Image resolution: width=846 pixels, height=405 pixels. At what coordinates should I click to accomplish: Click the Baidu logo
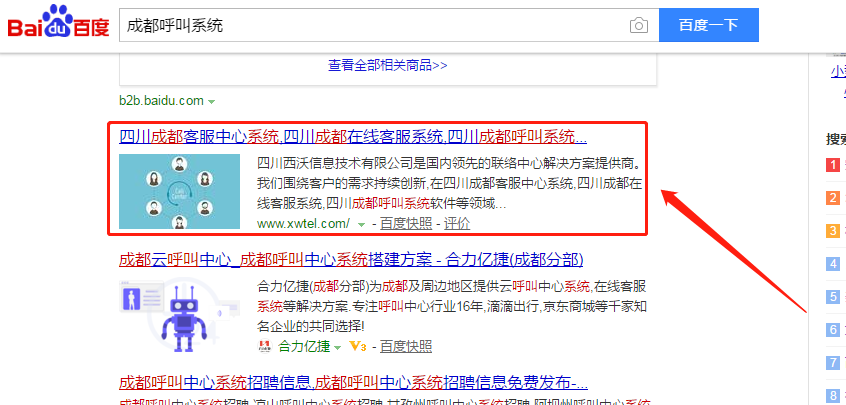pos(58,22)
